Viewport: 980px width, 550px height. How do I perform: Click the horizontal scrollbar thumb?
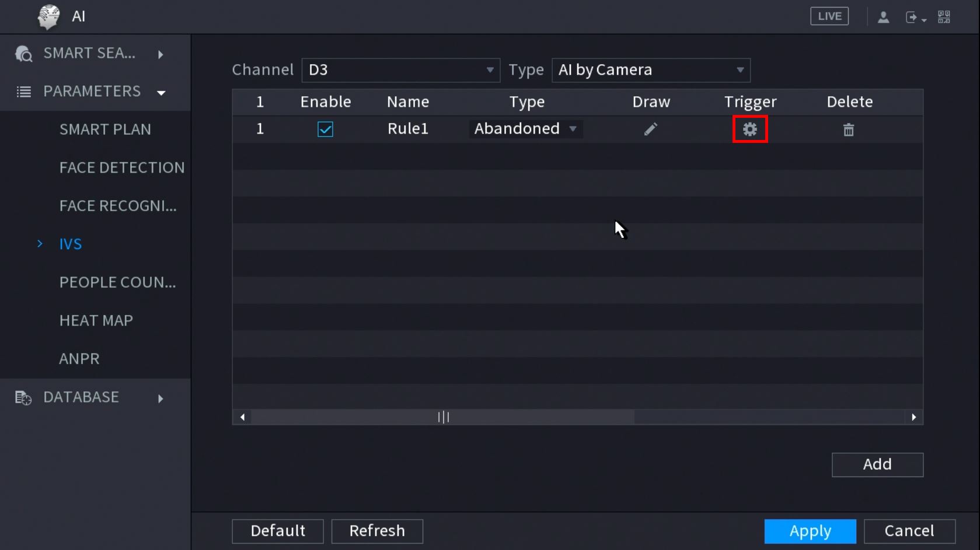coord(443,417)
